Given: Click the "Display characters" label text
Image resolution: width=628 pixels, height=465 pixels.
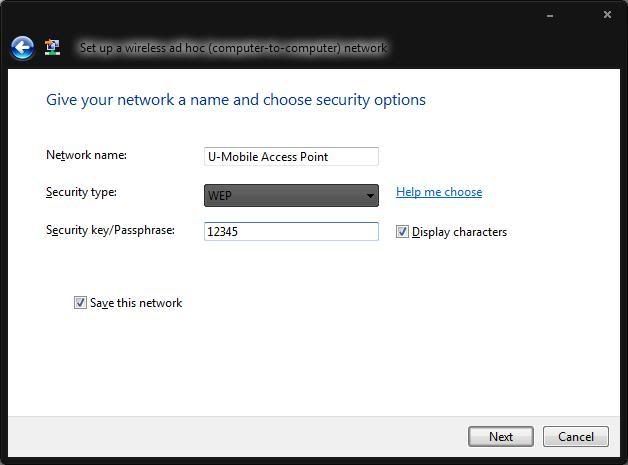Looking at the screenshot, I should [x=459, y=232].
